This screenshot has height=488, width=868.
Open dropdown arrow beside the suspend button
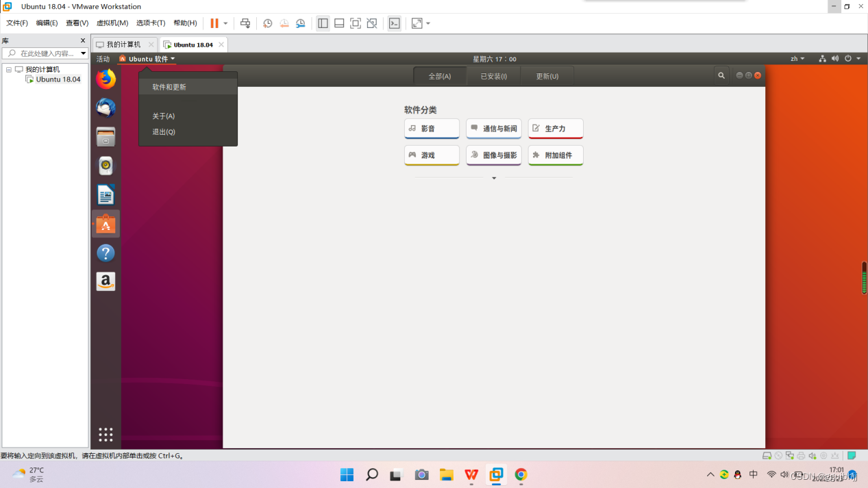tap(225, 23)
